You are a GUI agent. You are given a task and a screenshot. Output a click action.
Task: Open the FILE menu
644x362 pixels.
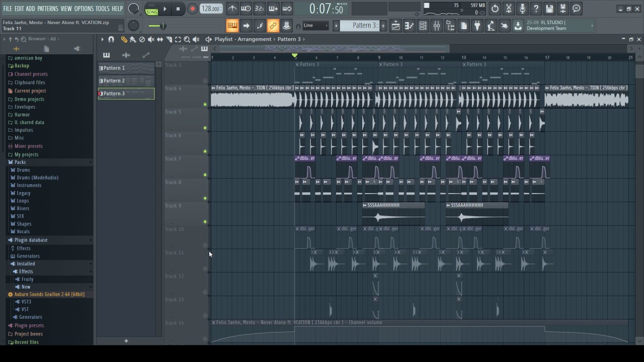[x=8, y=9]
